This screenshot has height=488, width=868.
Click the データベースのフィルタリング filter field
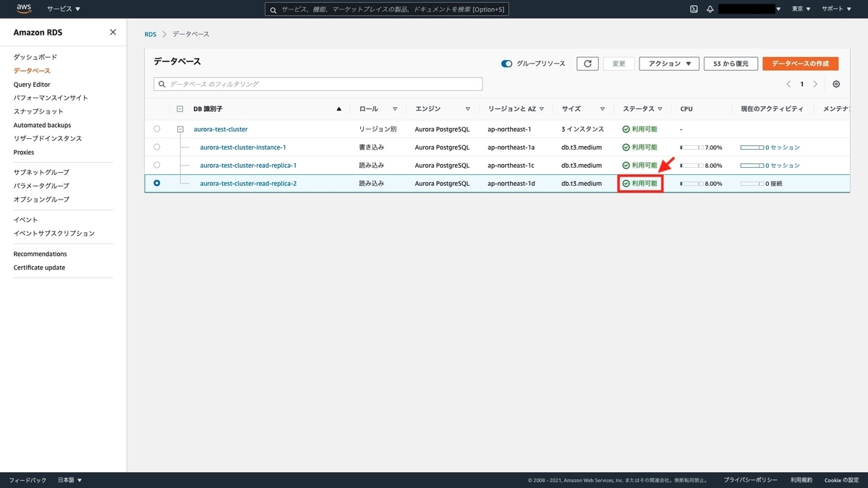click(318, 84)
